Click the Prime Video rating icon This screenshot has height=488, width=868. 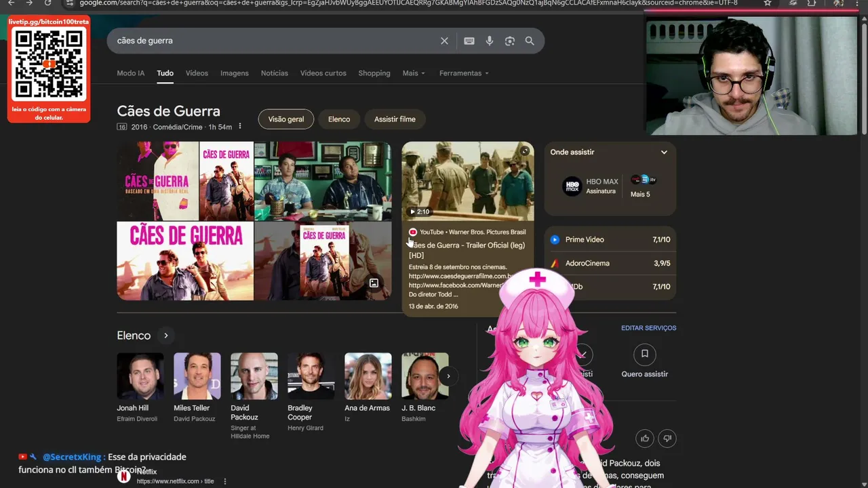pyautogui.click(x=554, y=239)
